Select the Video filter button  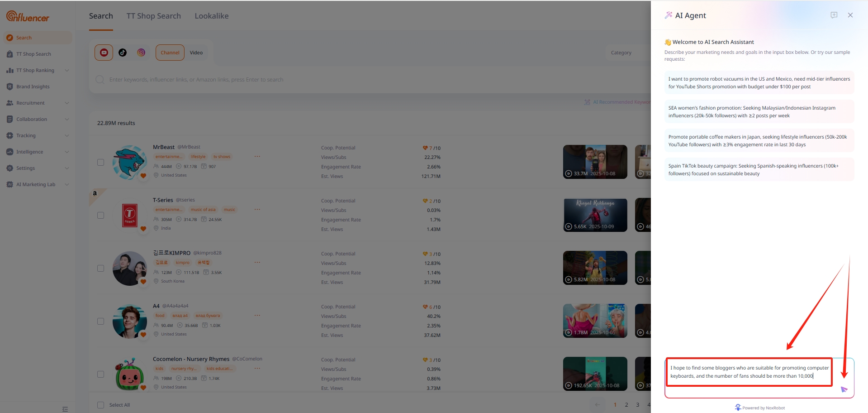point(196,53)
